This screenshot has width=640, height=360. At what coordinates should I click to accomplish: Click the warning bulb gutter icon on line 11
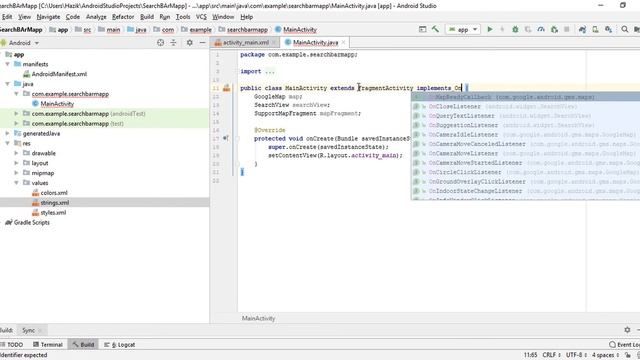pos(227,88)
